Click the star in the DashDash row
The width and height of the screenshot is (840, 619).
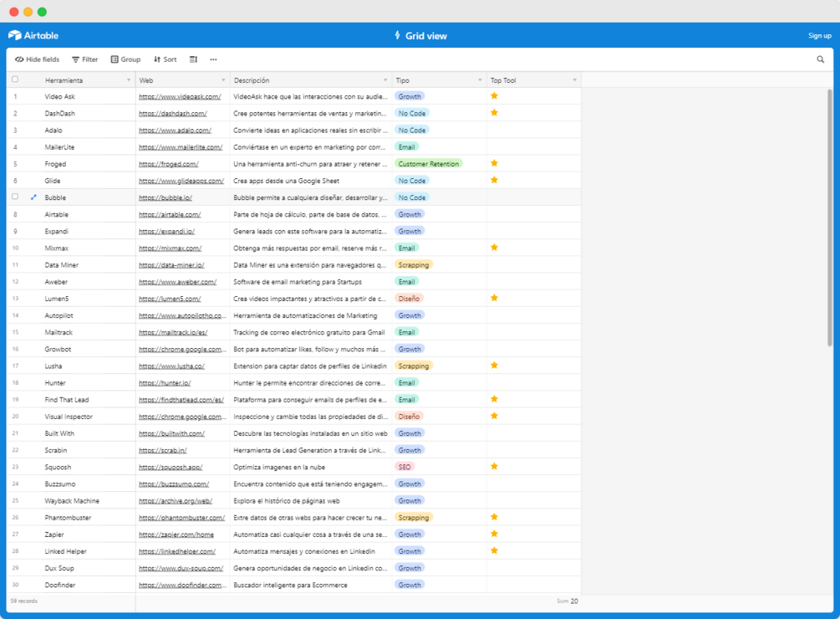tap(494, 113)
